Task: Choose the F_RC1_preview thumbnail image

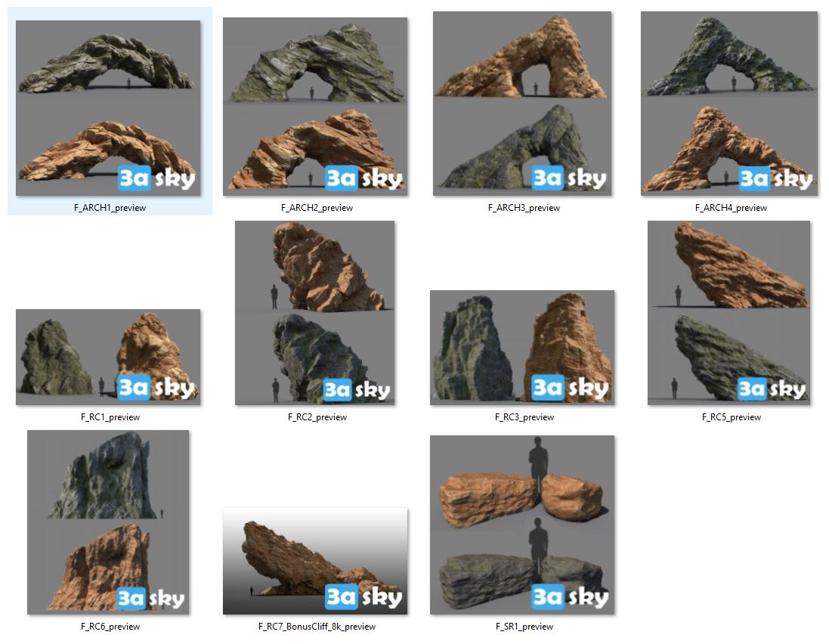Action: click(108, 357)
